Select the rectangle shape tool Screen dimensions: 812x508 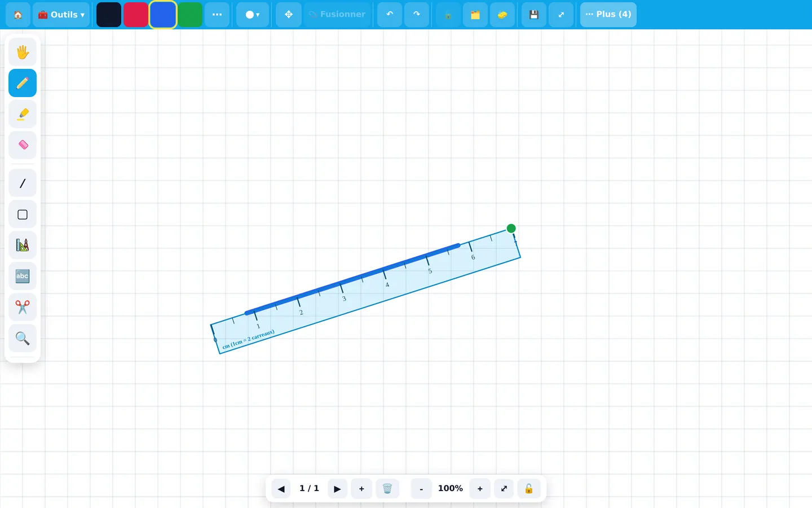[x=23, y=214]
